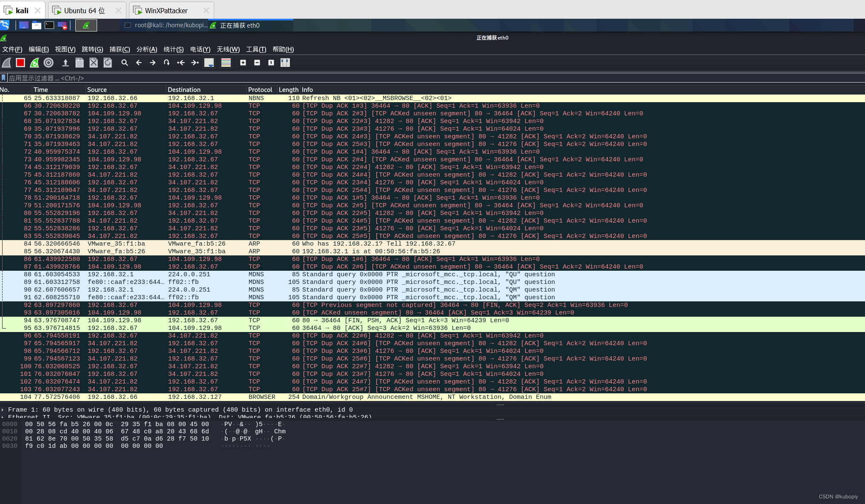Click the resize columns icon

[285, 63]
